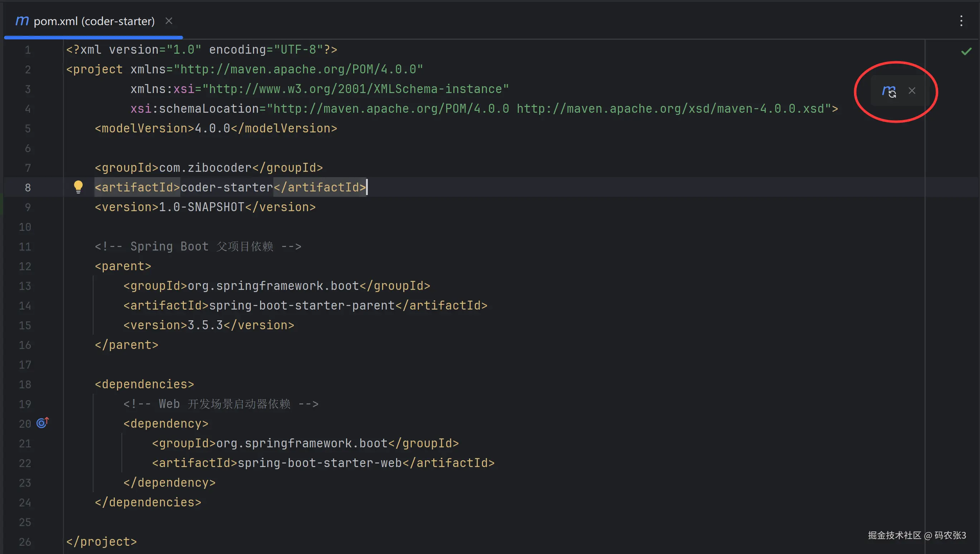980x554 pixels.
Task: Click the opening parent tag on line 12
Action: click(x=123, y=266)
